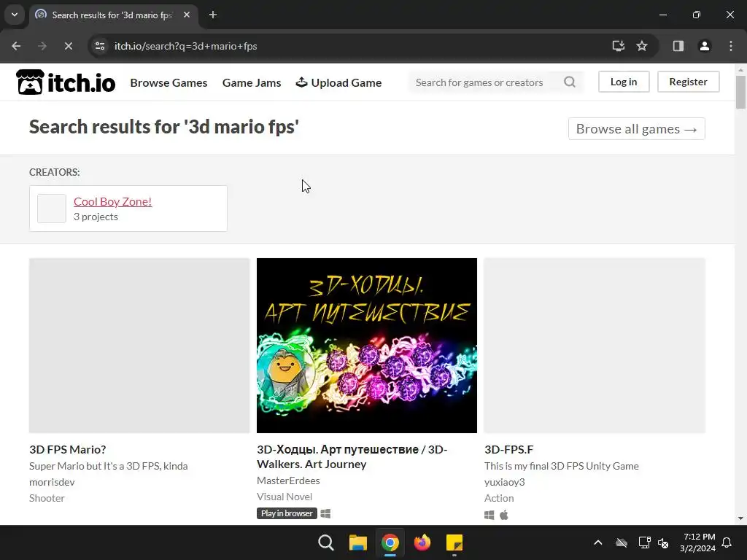Viewport: 747px width, 560px height.
Task: Click the Register button
Action: click(688, 82)
